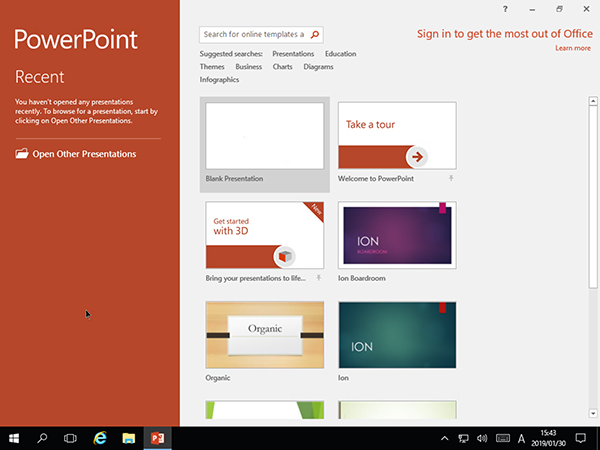The height and width of the screenshot is (450, 600).
Task: Open taskbar search magnifier
Action: (x=42, y=438)
